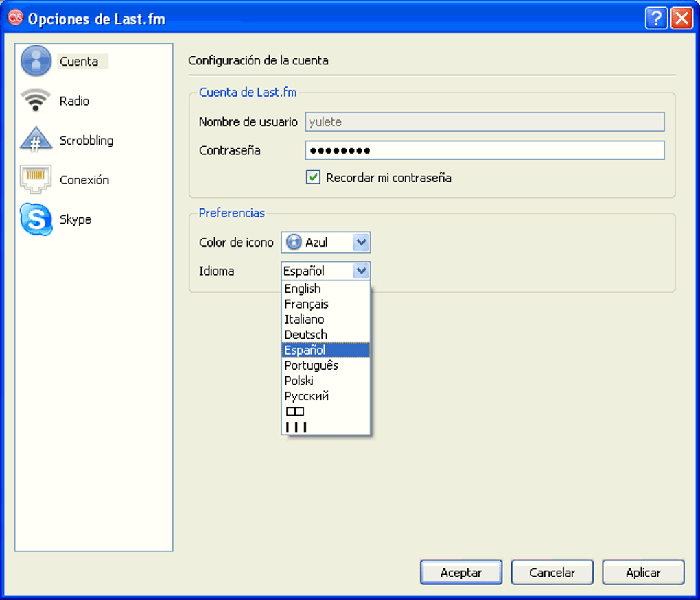Select the two-box glyph language option

(325, 411)
